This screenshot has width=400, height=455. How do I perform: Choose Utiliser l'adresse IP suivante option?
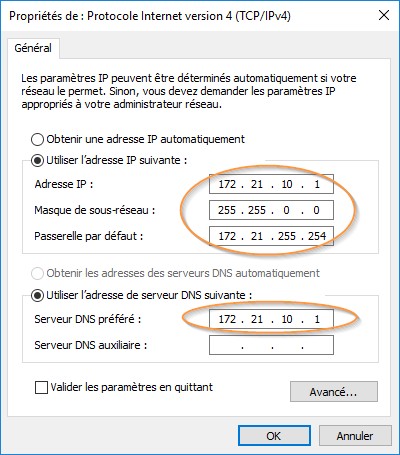coord(37,161)
